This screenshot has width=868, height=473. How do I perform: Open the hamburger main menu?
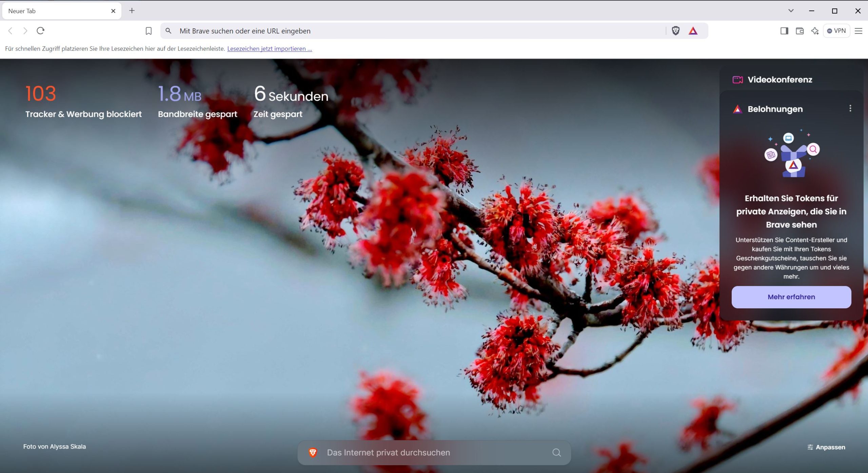[858, 31]
